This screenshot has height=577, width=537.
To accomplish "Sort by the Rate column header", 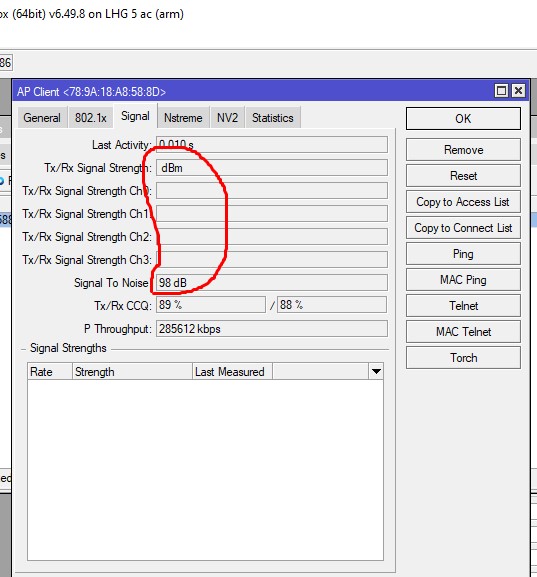I will (50, 372).
